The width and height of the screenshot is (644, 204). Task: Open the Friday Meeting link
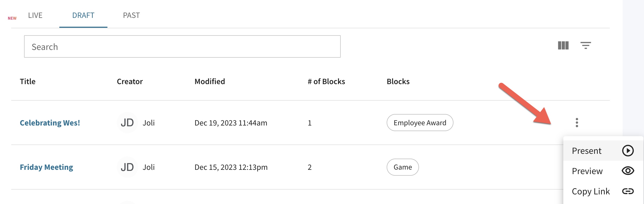click(46, 167)
